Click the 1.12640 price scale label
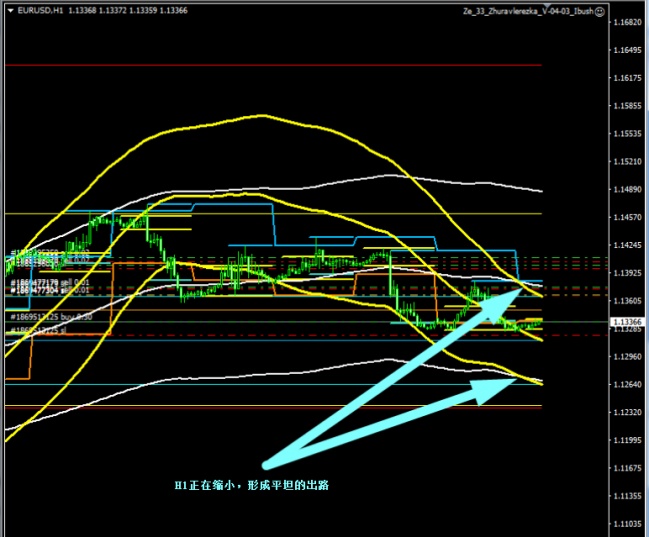Screen dimensions: 649x537 click(627, 385)
